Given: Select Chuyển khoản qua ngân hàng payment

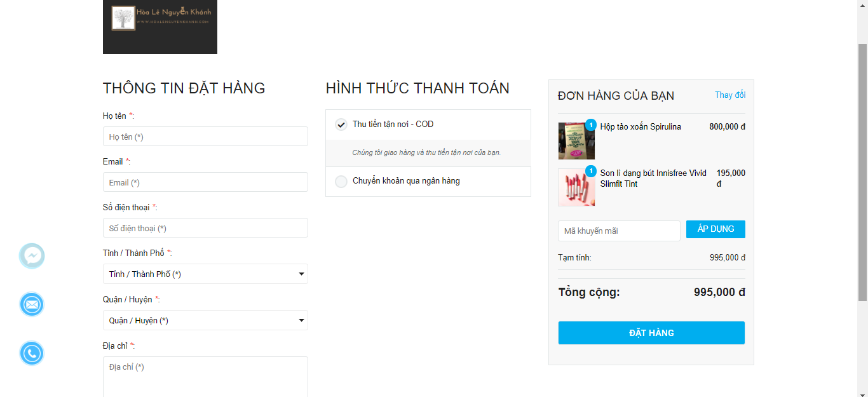Looking at the screenshot, I should [342, 182].
